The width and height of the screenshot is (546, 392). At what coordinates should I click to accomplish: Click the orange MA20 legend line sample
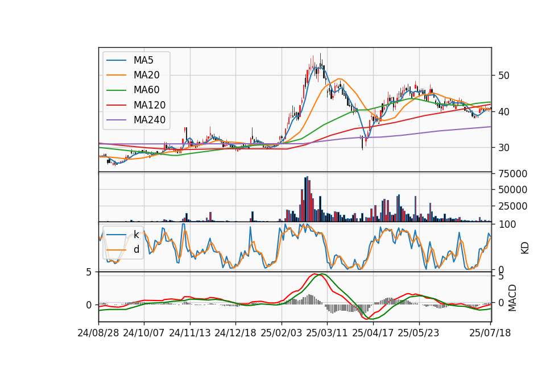click(116, 75)
